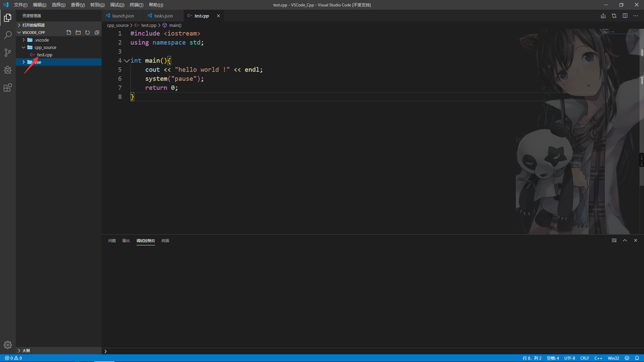
Task: Close the bottom panel
Action: click(x=636, y=240)
